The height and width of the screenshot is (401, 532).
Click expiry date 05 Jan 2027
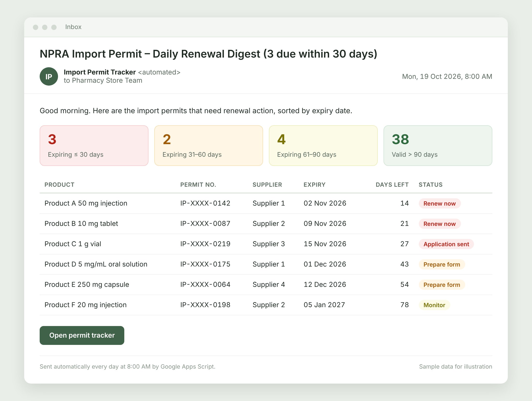324,305
